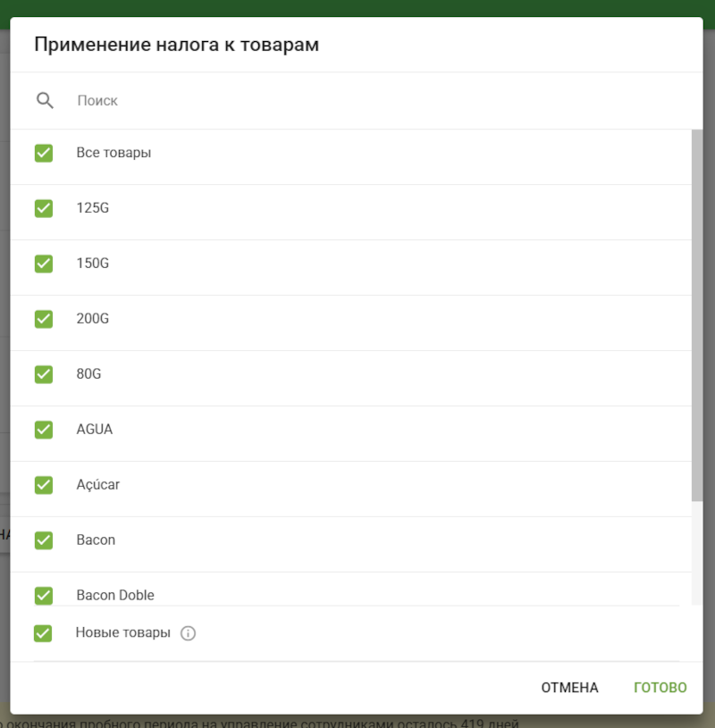This screenshot has height=728, width=715.
Task: Disable the Açúcar checkbox
Action: (44, 484)
